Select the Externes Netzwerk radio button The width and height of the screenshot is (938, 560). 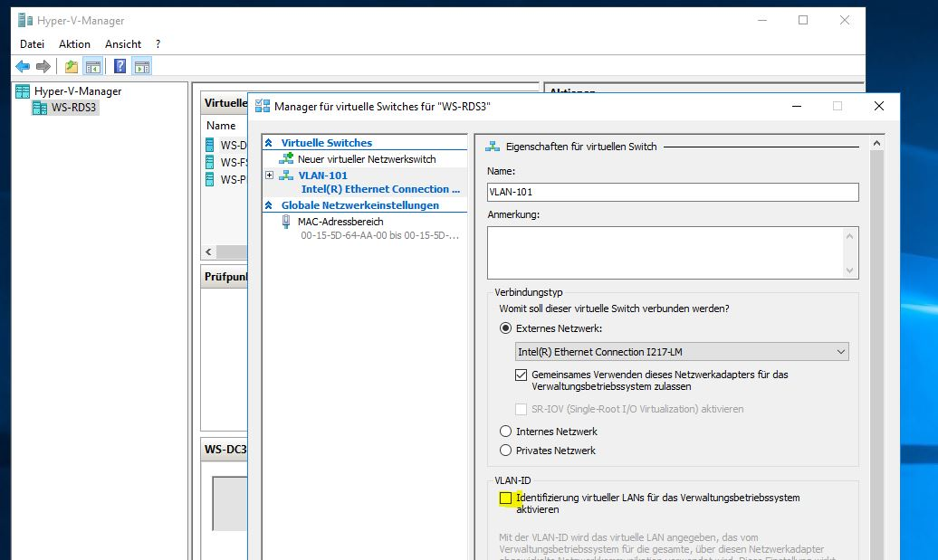[505, 328]
